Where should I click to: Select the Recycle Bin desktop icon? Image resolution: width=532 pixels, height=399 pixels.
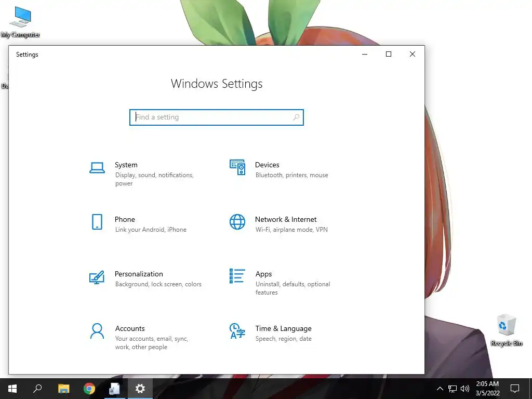(506, 330)
